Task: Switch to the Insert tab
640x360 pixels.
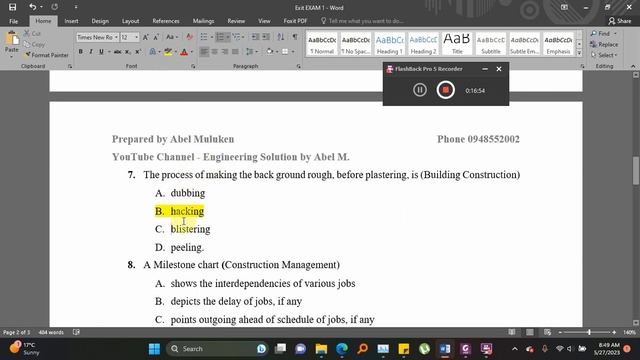Action: [71, 21]
